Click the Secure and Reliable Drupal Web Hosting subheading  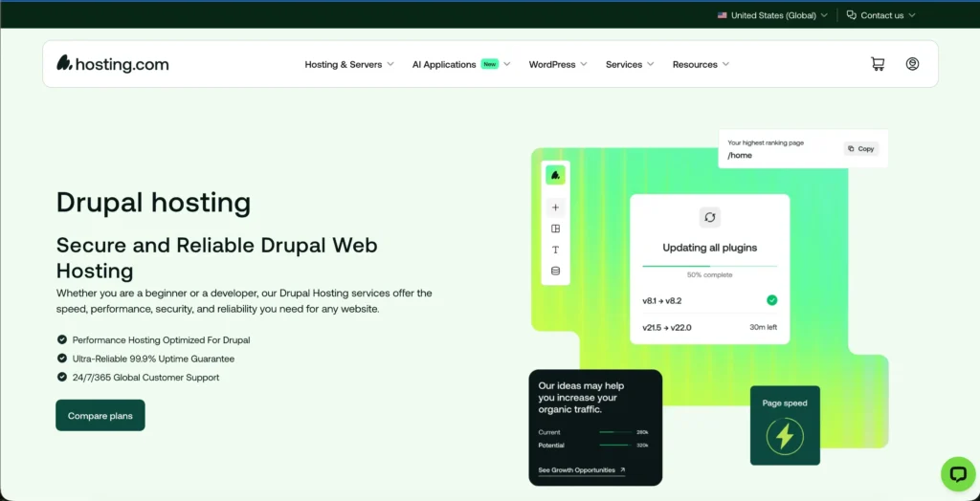click(x=217, y=258)
